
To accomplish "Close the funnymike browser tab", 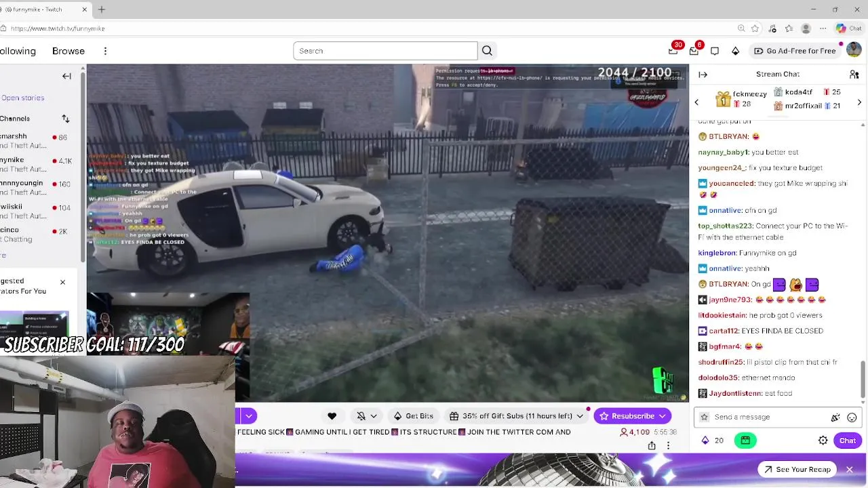I will (85, 9).
